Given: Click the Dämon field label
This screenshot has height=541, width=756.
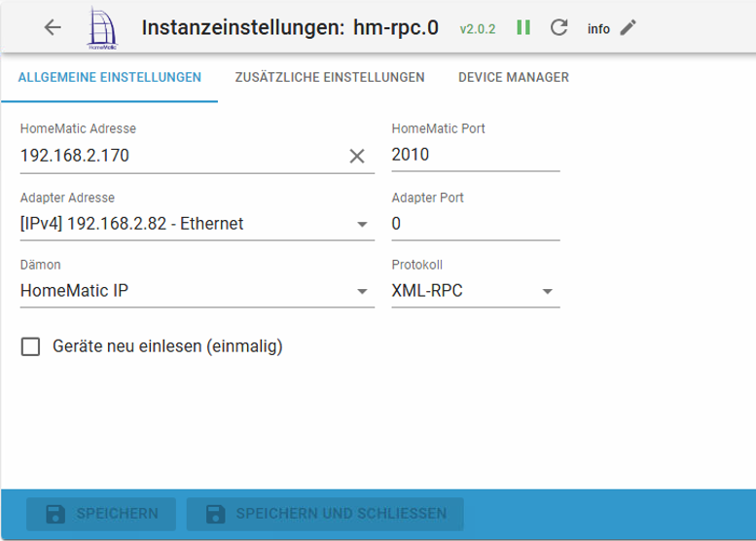Looking at the screenshot, I should (x=41, y=265).
